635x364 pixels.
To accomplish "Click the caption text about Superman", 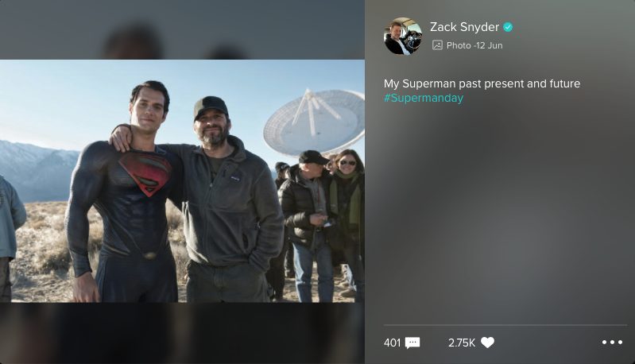I will [x=482, y=83].
